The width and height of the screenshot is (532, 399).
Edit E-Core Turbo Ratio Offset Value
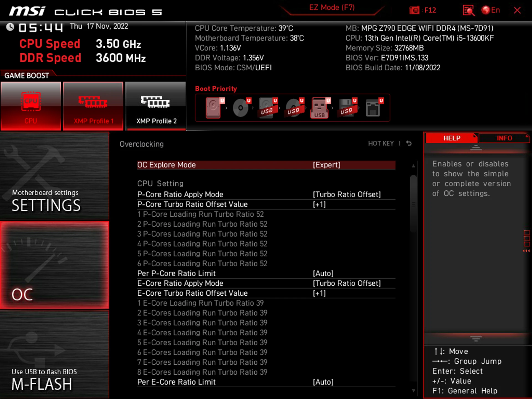tap(266, 293)
